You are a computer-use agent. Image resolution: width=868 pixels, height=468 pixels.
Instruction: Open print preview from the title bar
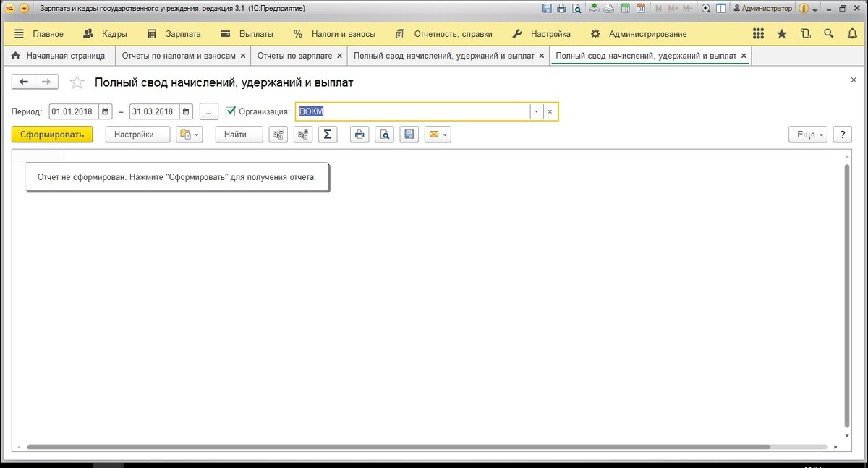tap(576, 9)
